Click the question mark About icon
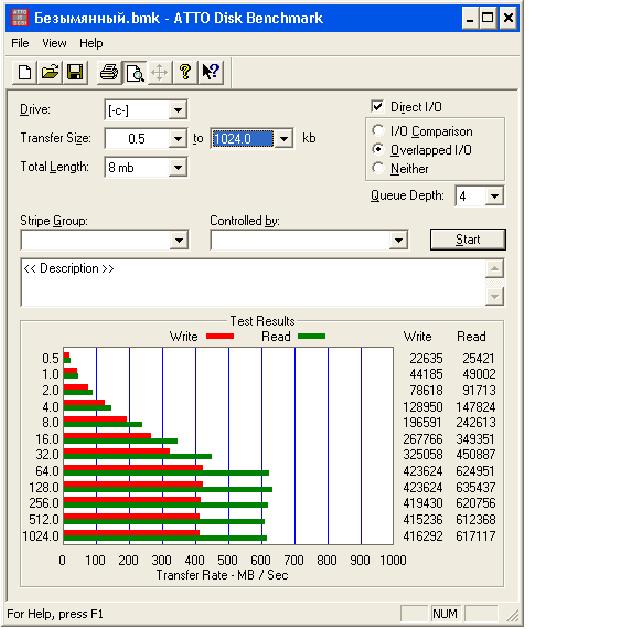The width and height of the screenshot is (640, 629). [x=185, y=72]
